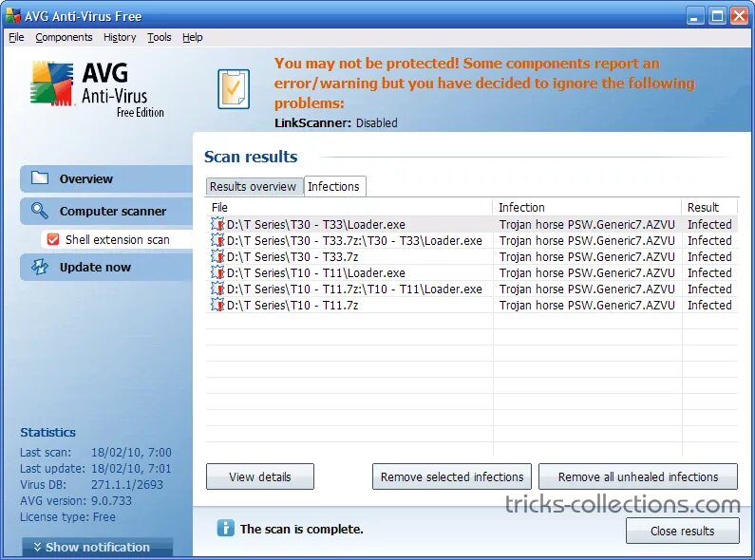Click the Overview folder icon
The width and height of the screenshot is (755, 560).
(x=40, y=178)
